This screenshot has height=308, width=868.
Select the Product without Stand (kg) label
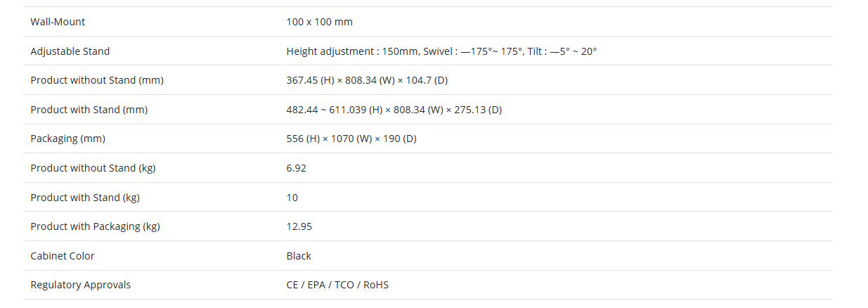(93, 168)
